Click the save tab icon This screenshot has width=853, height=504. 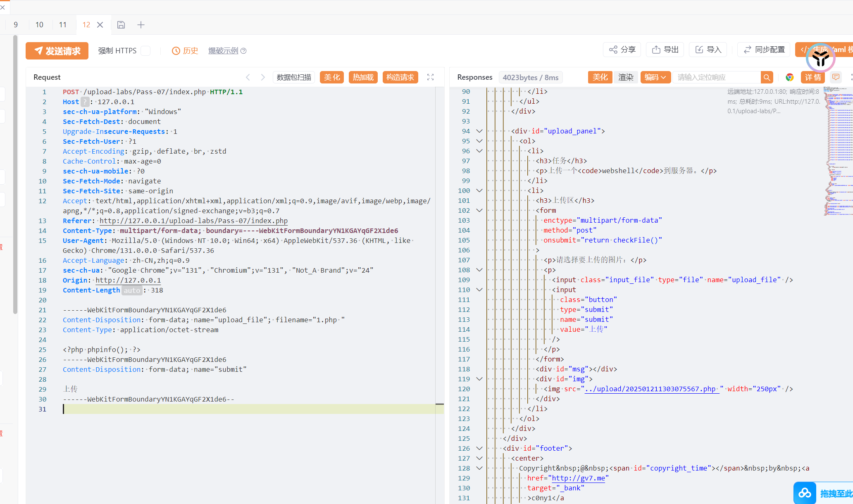[x=121, y=25]
